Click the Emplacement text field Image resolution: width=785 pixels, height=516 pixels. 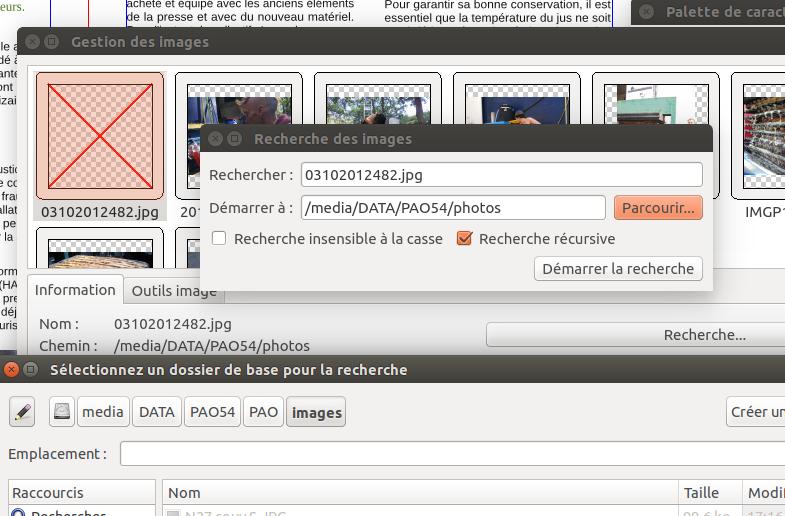(450, 454)
